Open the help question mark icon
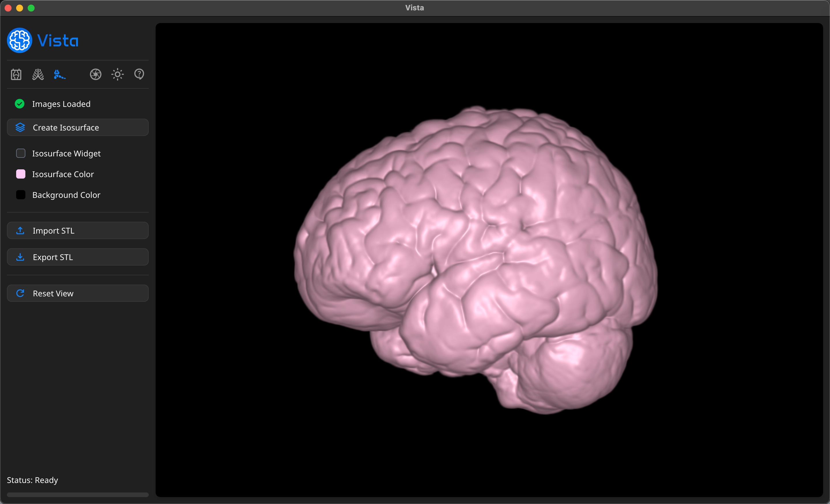This screenshot has width=830, height=504. click(139, 74)
